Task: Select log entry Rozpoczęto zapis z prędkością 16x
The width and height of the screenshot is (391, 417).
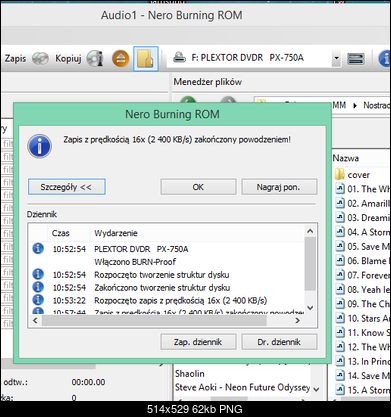Action: (x=180, y=300)
